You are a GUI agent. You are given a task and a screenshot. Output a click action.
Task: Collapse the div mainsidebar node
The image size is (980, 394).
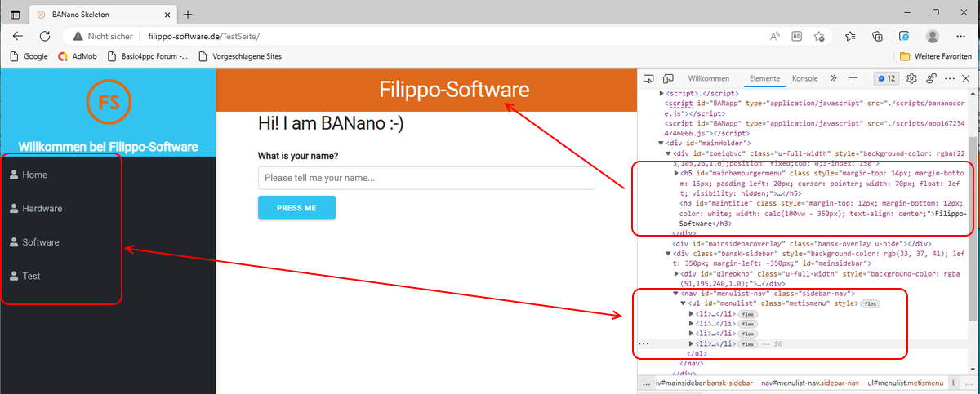pos(669,253)
